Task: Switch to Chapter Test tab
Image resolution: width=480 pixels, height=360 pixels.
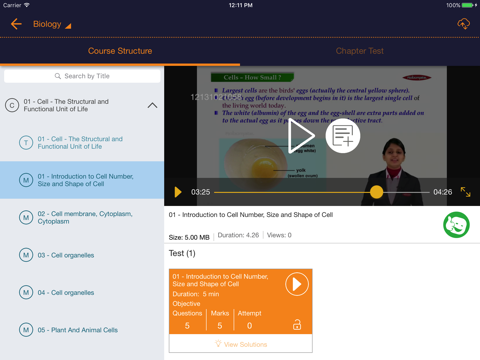Action: [360, 51]
